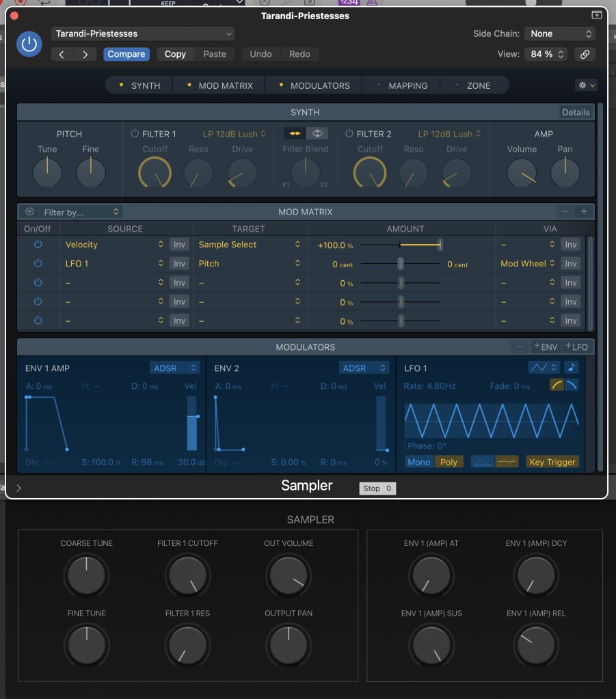
Task: Toggle the plug-in power button
Action: click(29, 44)
